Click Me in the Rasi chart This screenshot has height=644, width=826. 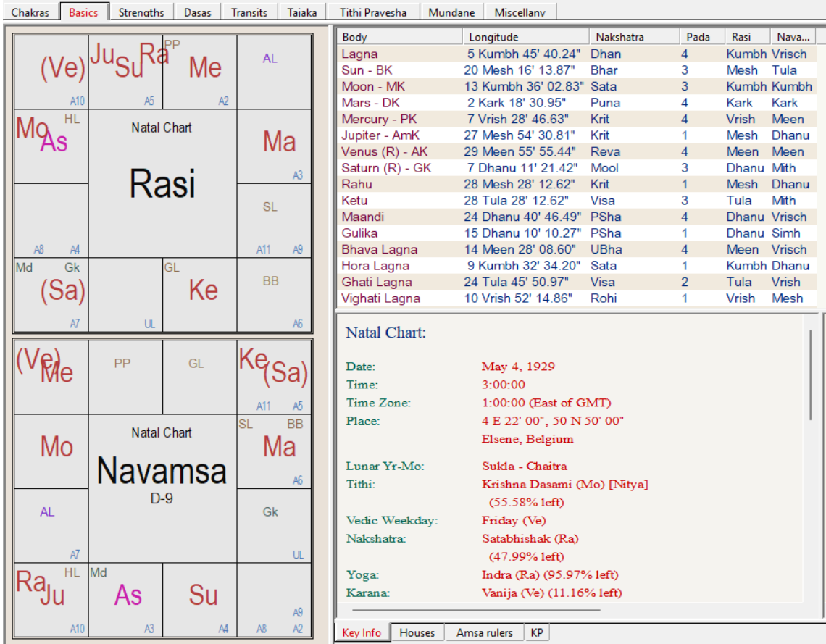pos(205,67)
